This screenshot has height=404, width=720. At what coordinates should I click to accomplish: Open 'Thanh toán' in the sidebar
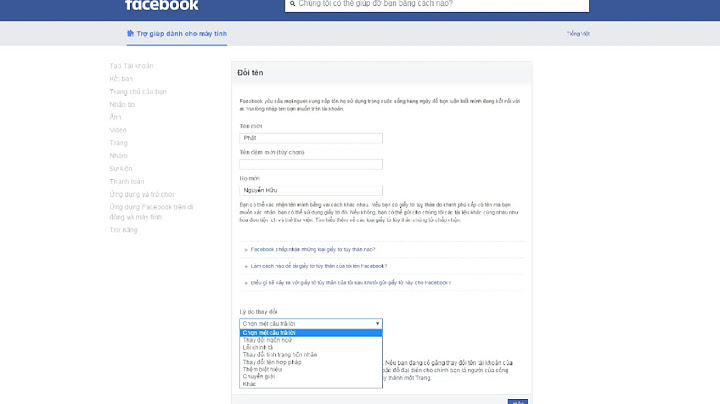click(x=127, y=182)
